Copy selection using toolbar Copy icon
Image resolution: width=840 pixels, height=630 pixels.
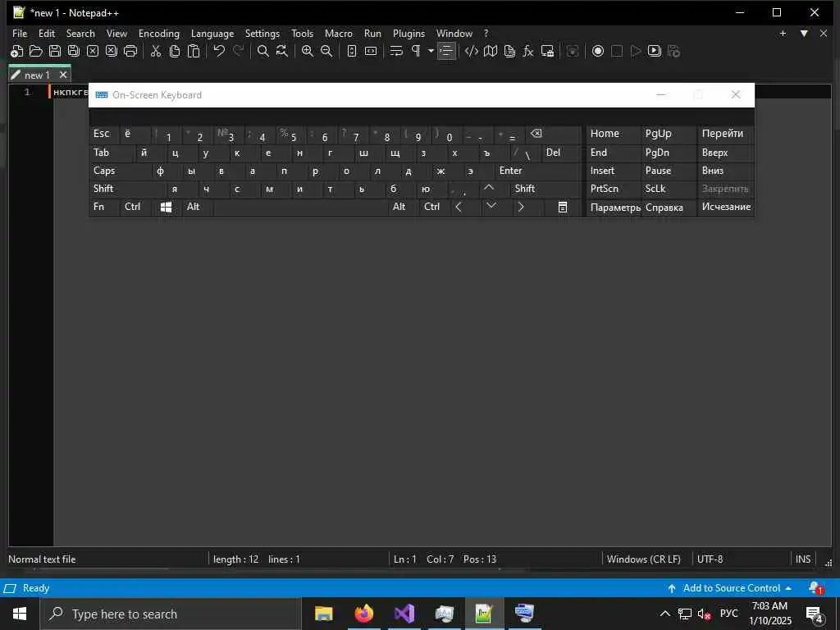tap(175, 52)
